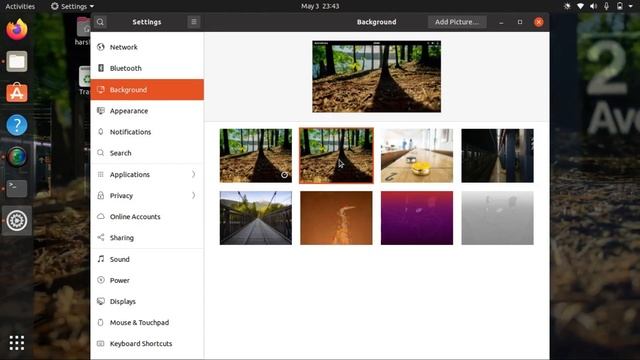Open the Activities overview
640x360 pixels.
pos(20,6)
